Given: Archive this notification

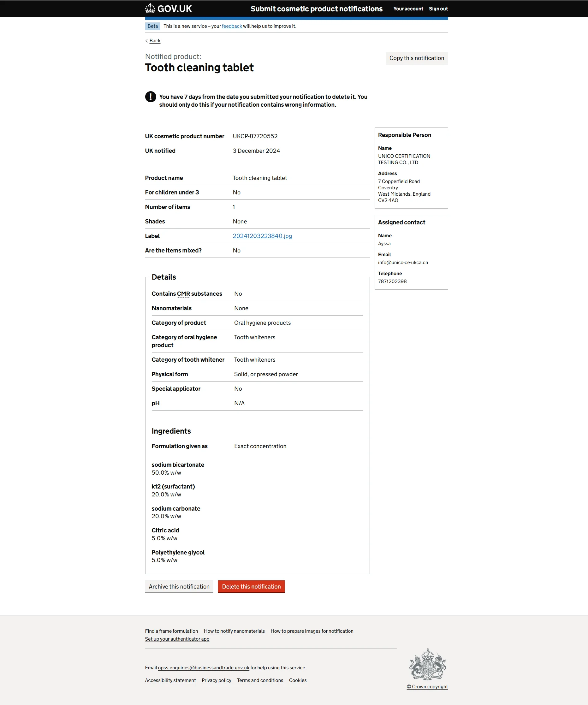Looking at the screenshot, I should (x=179, y=586).
